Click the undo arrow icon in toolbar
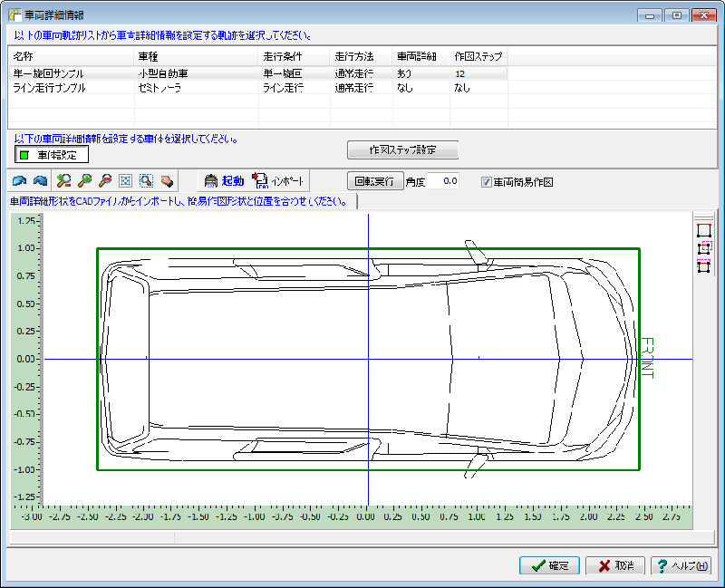Viewport: 725px width, 588px height. 19,180
